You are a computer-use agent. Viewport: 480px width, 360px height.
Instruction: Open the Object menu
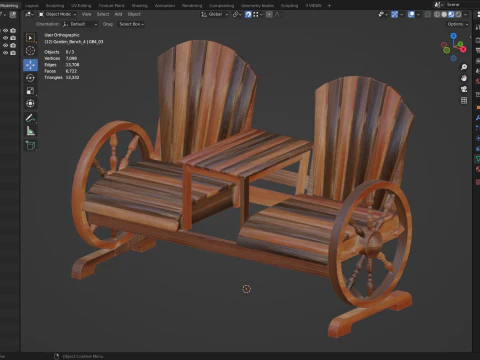(x=134, y=14)
